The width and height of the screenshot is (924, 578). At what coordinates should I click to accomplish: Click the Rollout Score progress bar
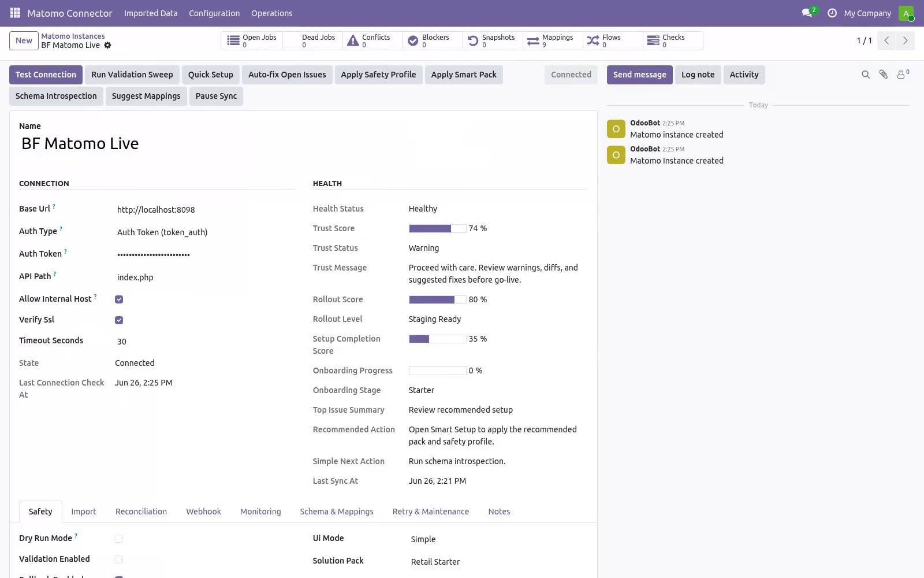coord(437,299)
